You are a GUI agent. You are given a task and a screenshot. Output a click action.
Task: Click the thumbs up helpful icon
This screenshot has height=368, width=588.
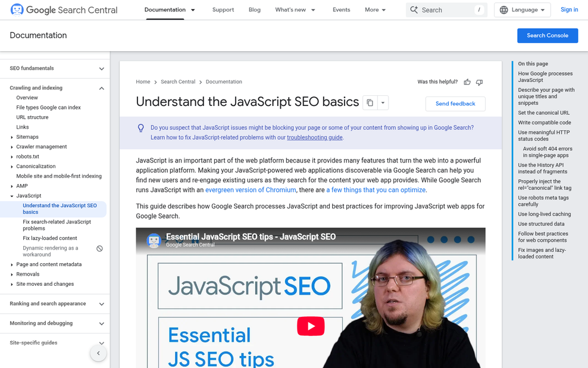pos(467,82)
